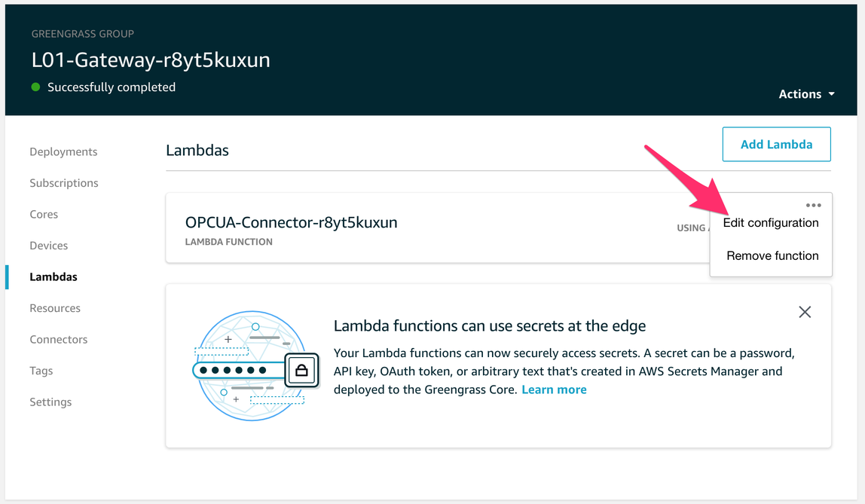
Task: Select Lambdas in the left navigation
Action: click(53, 276)
